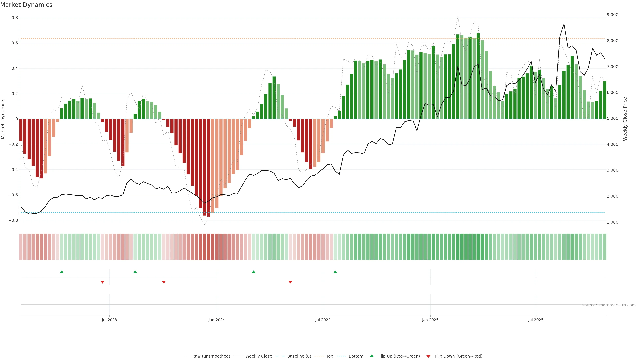Viewport: 644px width, 362px height.
Task: Toggle the Weekly Close legend entry
Action: pos(258,356)
